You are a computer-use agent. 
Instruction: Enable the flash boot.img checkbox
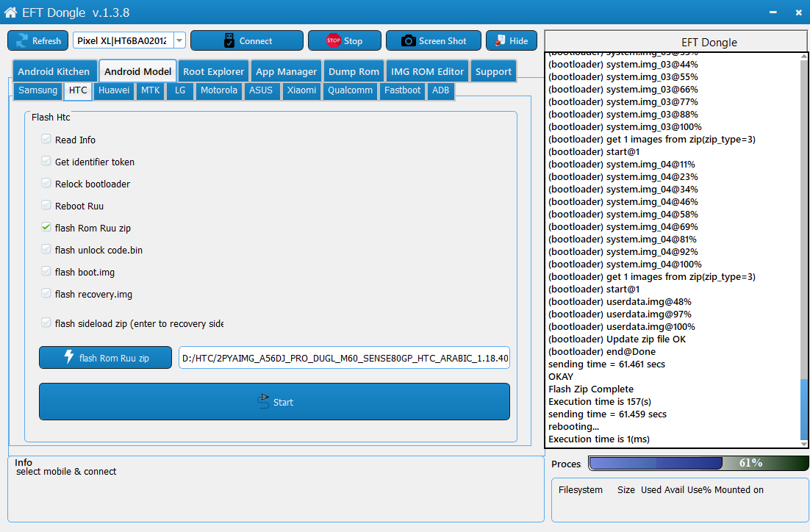(x=46, y=271)
